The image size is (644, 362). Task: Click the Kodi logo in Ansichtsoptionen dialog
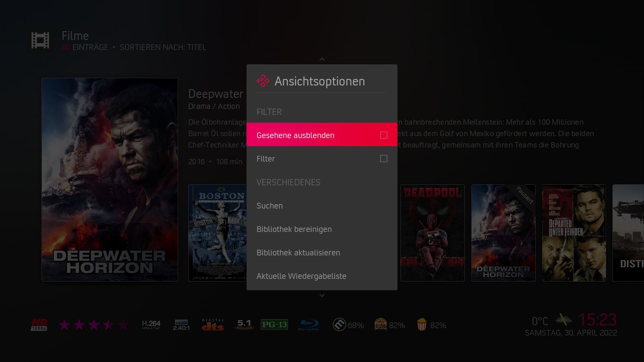point(263,81)
